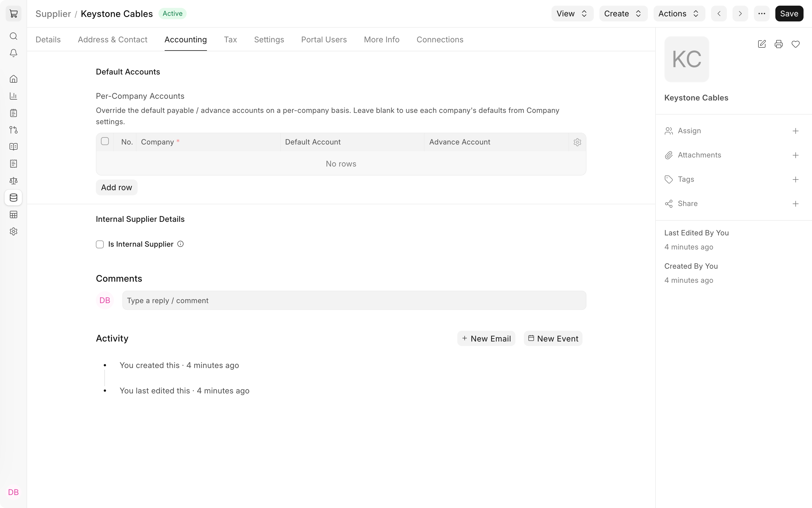The width and height of the screenshot is (812, 508).
Task: Open the Portal Users tab
Action: tap(324, 40)
